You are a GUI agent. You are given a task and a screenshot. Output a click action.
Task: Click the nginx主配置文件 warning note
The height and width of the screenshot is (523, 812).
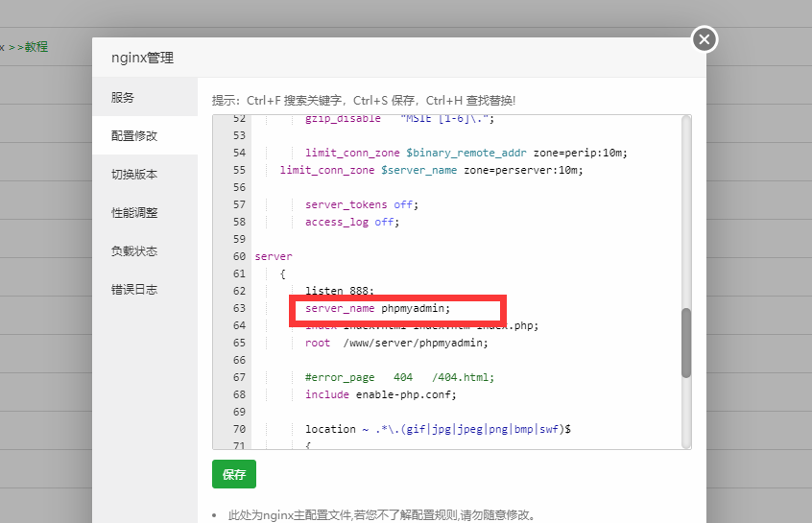click(x=381, y=515)
